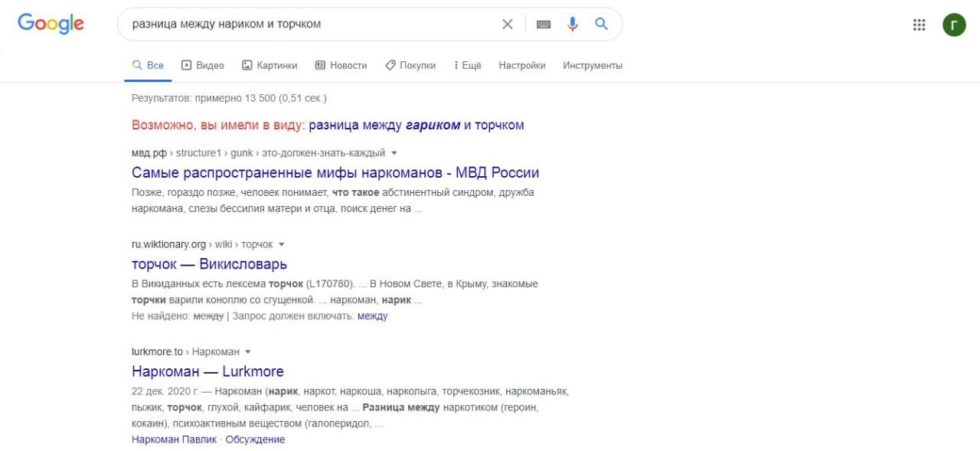Viewport: 980px width, 451px height.
Task: Open Наркоман — Lurkmore result
Action: (x=207, y=371)
